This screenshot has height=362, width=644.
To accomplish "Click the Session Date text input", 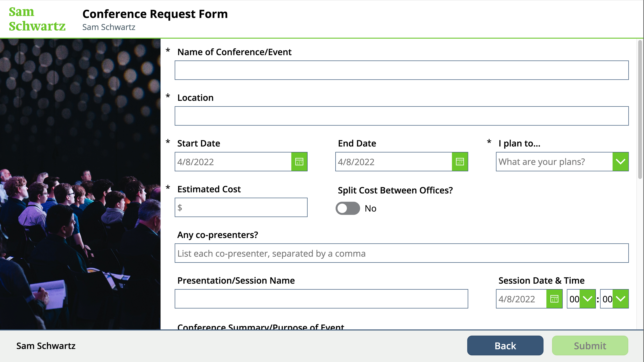I will [521, 299].
